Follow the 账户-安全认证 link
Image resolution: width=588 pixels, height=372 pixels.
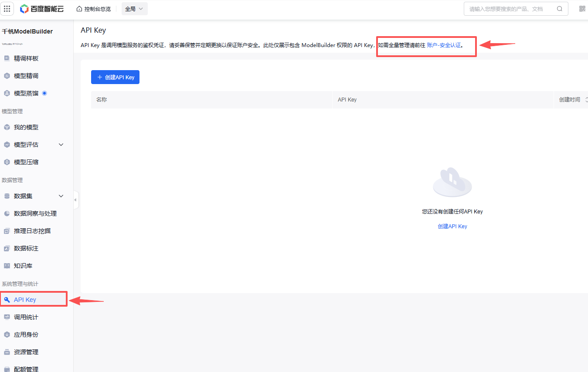443,45
